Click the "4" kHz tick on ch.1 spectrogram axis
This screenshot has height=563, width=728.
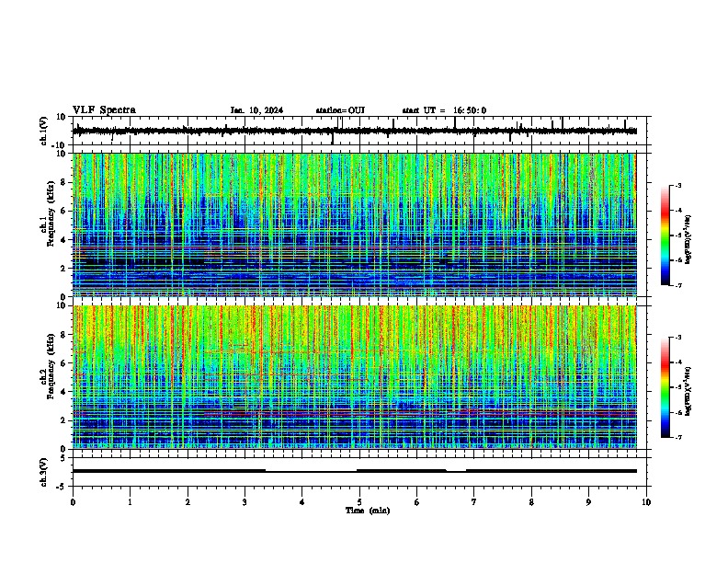(63, 240)
